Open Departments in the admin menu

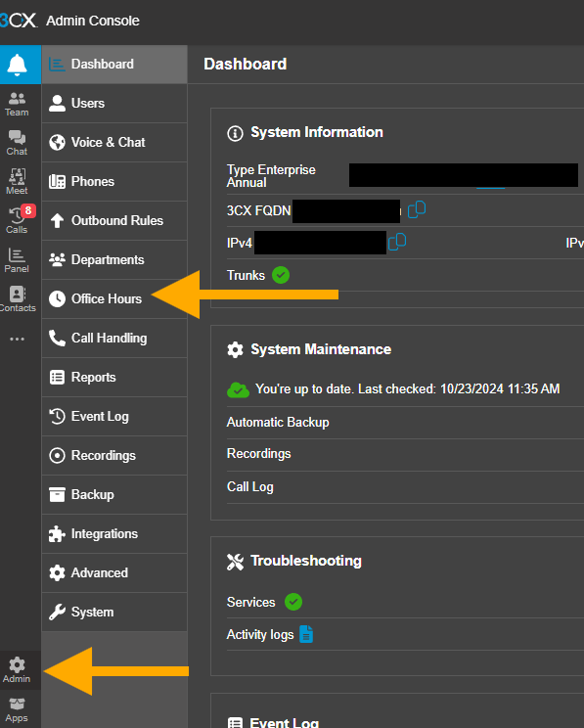click(x=114, y=259)
